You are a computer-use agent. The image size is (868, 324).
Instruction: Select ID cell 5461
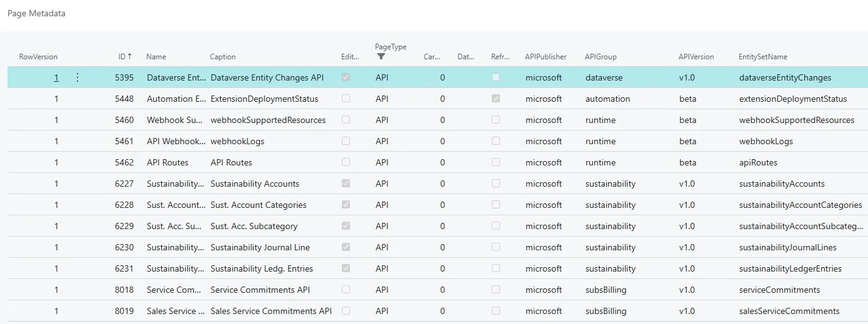[x=124, y=141]
